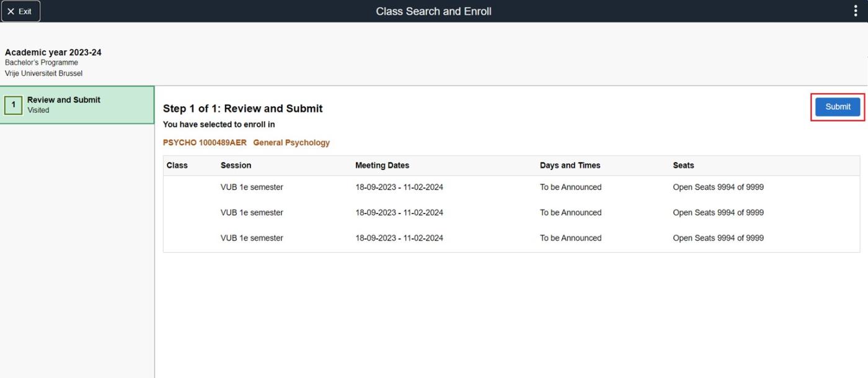Screen dimensions: 868x378
Task: Click the Seats column header
Action: click(x=683, y=165)
